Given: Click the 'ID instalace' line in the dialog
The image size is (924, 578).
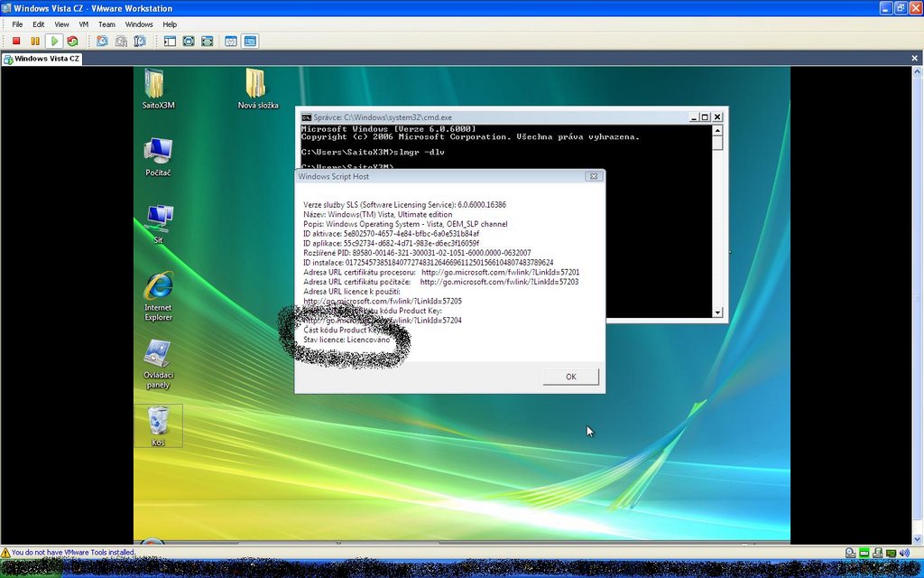Looking at the screenshot, I should tap(429, 263).
